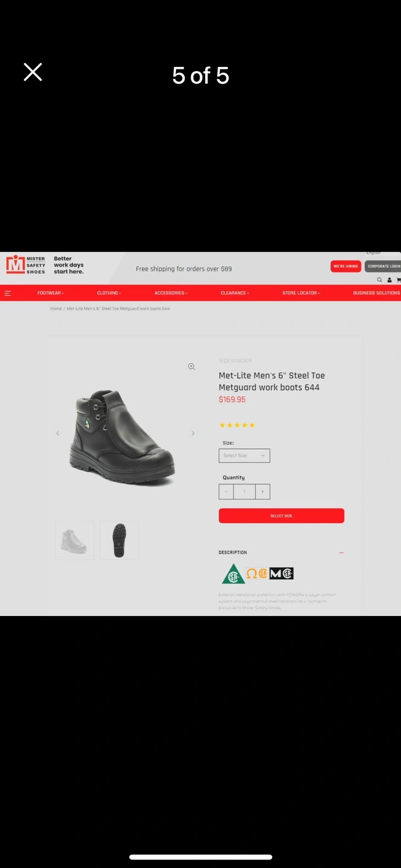This screenshot has height=868, width=401.
Task: Decrease quantity with minus button
Action: click(226, 492)
